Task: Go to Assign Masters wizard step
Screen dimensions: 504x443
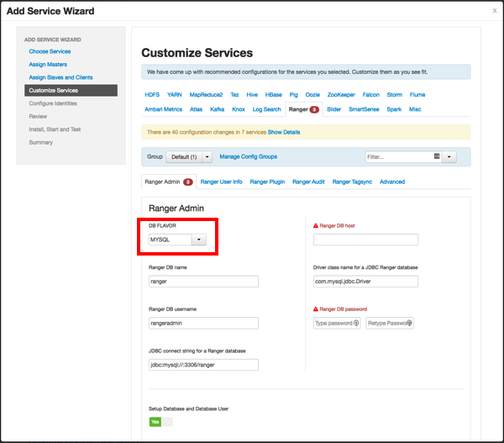Action: [49, 64]
